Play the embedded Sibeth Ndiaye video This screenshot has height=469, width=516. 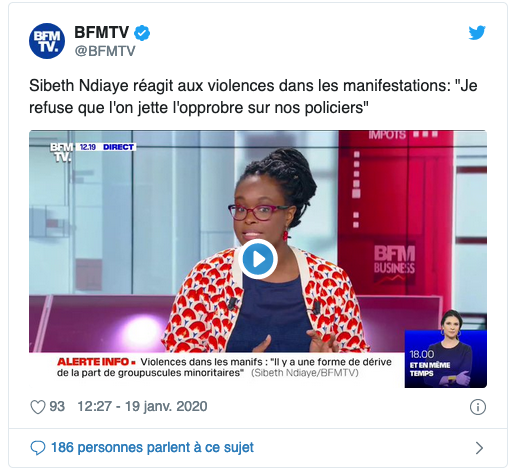(258, 259)
